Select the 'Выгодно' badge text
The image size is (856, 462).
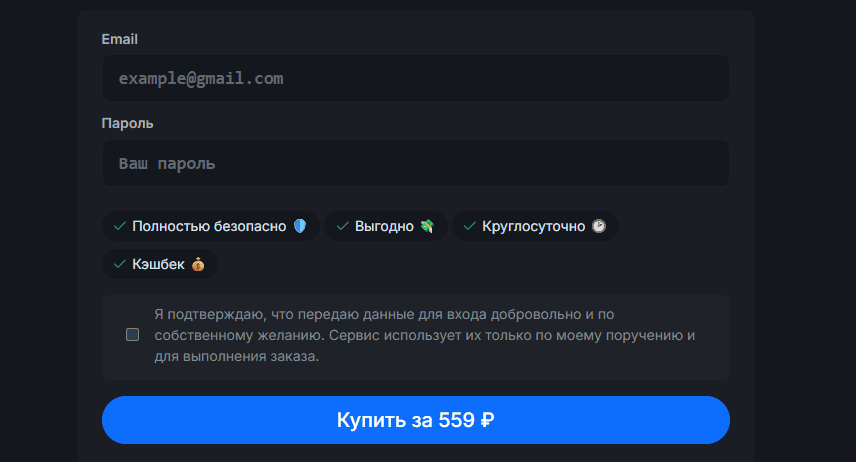384,226
